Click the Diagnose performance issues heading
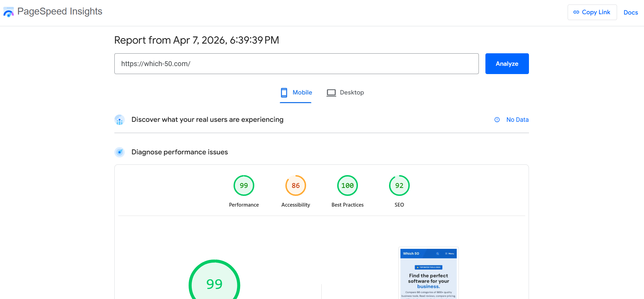The image size is (644, 299). pos(180,152)
